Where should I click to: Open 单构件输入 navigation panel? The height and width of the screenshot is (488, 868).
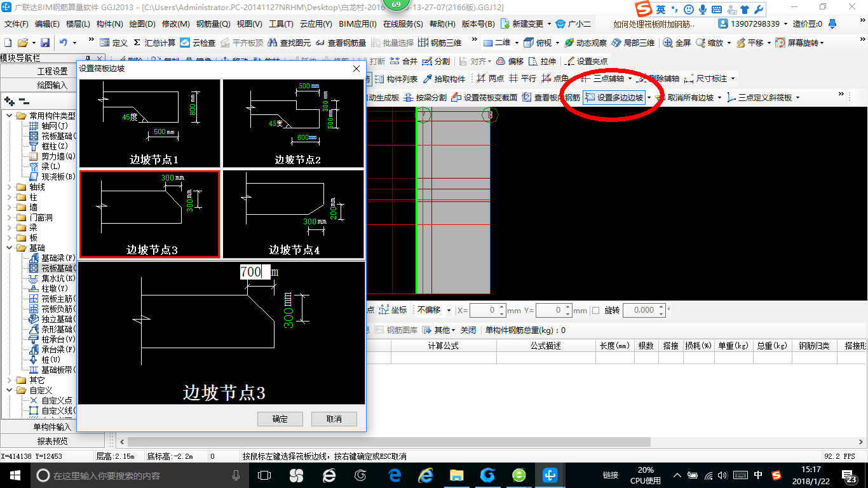pos(52,427)
